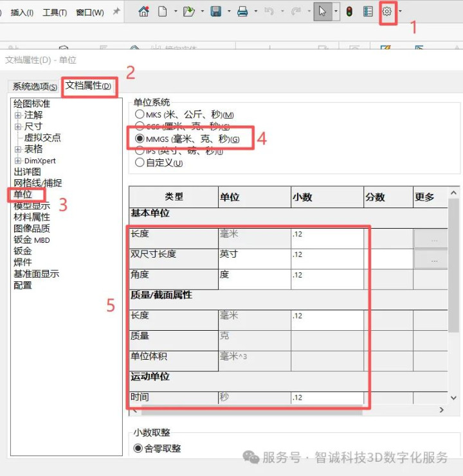The image size is (463, 476).
Task: Select 绘图标准 in the tree
Action: 32,104
